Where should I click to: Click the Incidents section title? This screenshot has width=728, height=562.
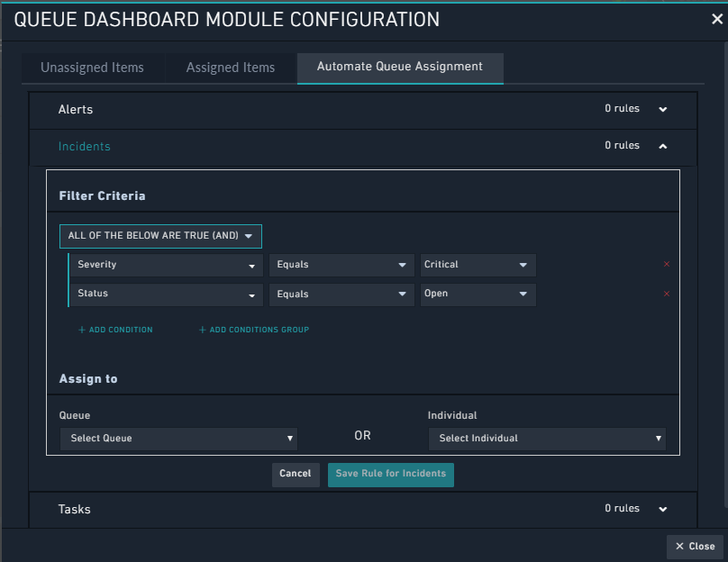[x=85, y=146]
